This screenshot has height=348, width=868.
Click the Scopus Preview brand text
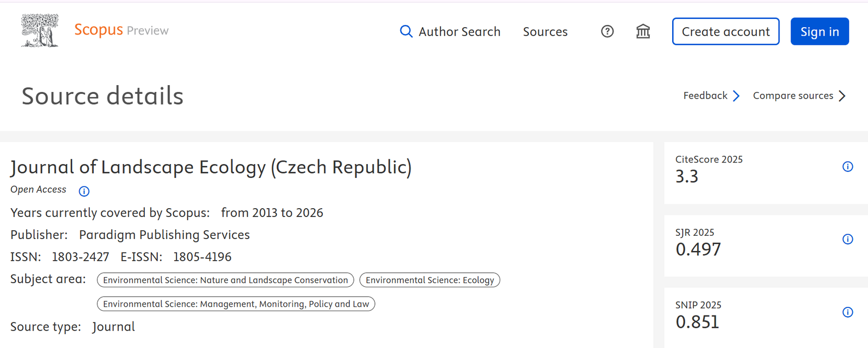point(122,30)
